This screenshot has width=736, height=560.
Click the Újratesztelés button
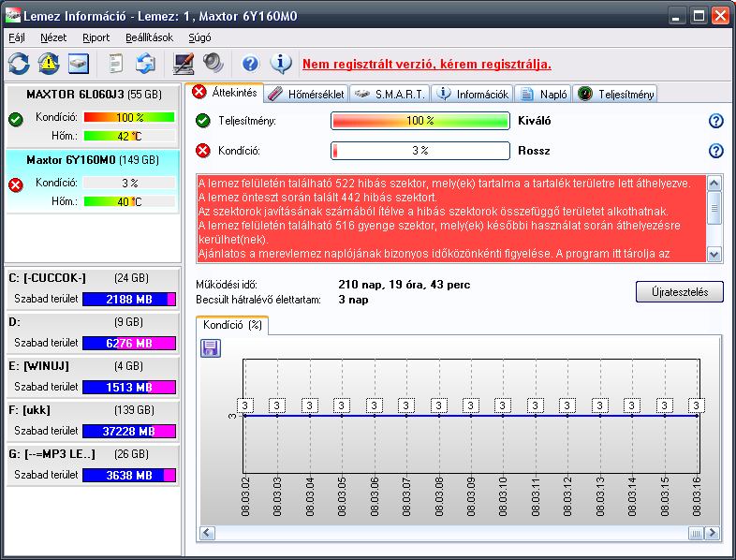tap(679, 292)
